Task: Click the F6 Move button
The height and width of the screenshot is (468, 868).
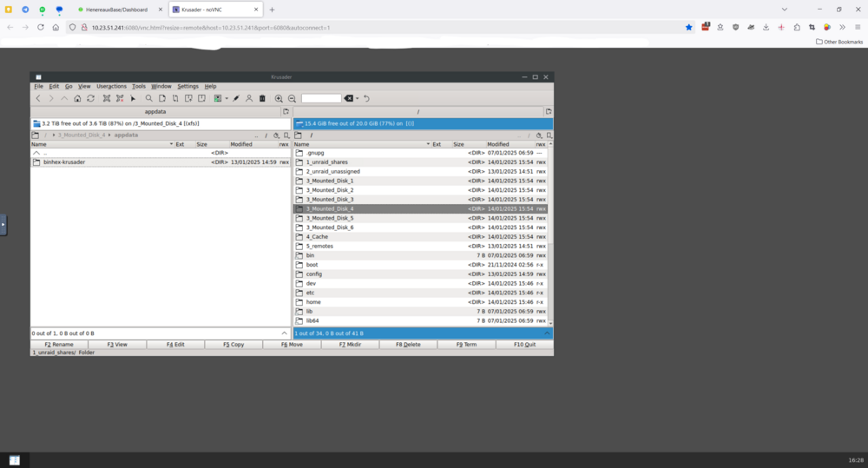Action: tap(292, 345)
